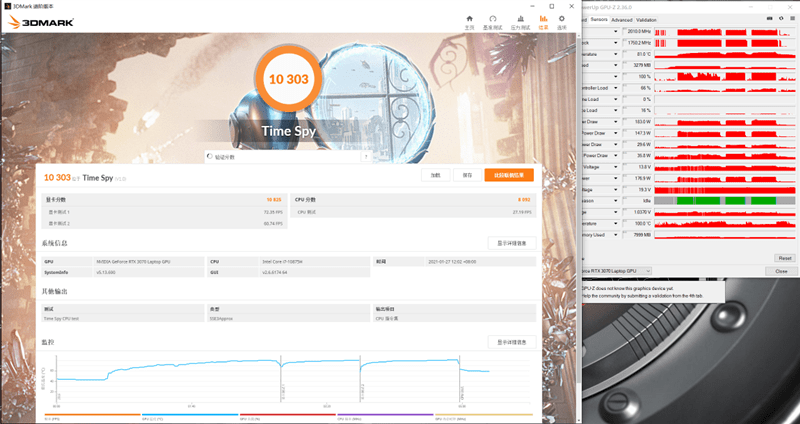Click the 保存 (Save) button
This screenshot has height=424, width=800.
(x=467, y=175)
